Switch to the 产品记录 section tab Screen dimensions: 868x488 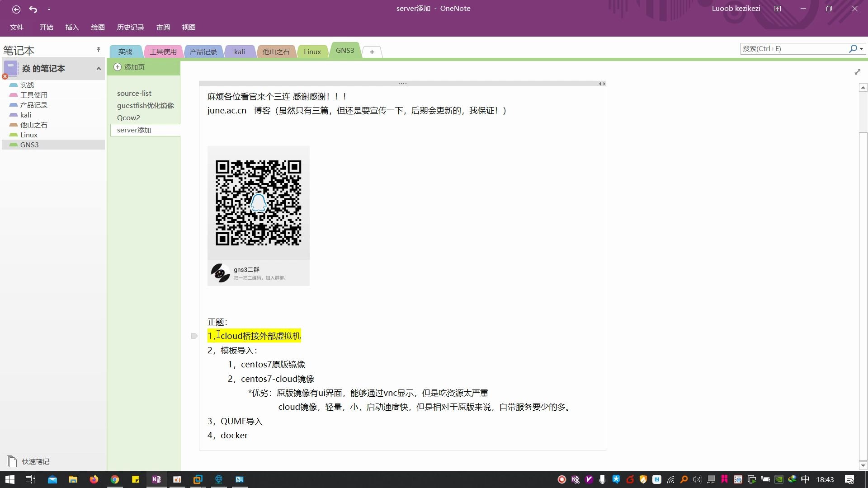203,52
